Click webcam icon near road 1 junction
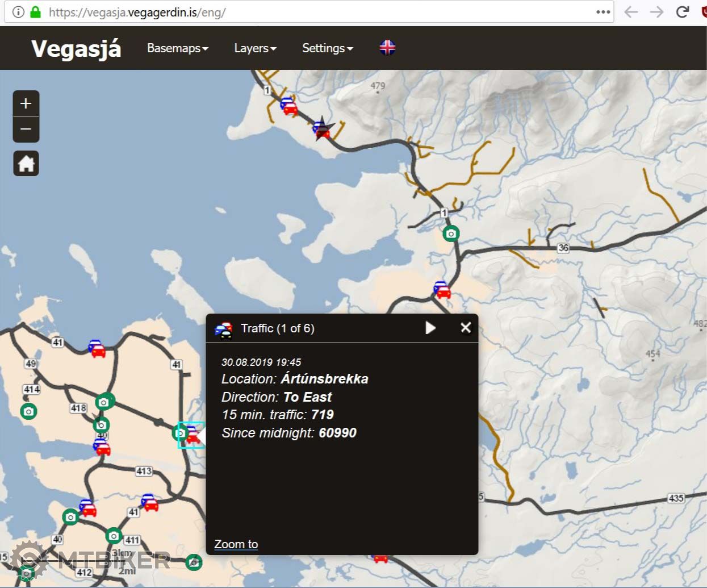The image size is (707, 588). (x=451, y=233)
